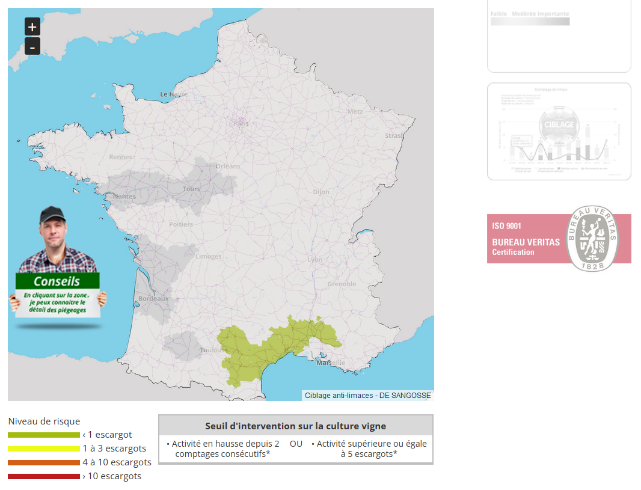This screenshot has height=490, width=641.
Task: Click the green Conseils sign
Action: coord(57,281)
